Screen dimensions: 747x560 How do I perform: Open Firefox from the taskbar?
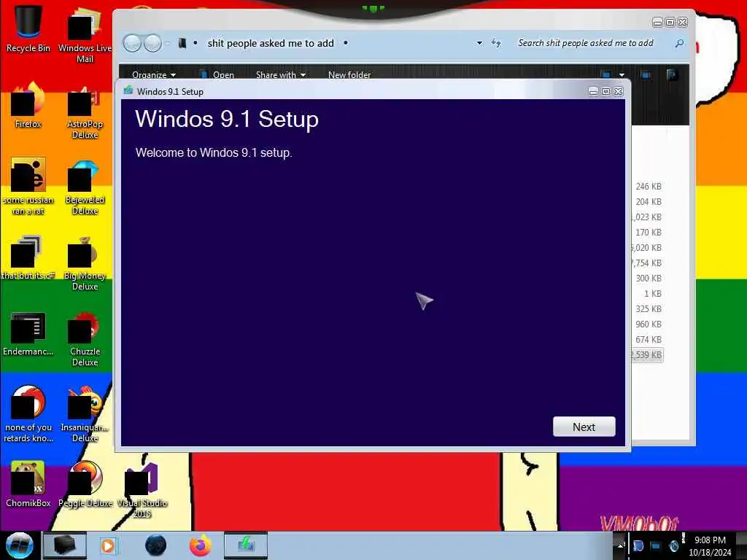pos(200,545)
